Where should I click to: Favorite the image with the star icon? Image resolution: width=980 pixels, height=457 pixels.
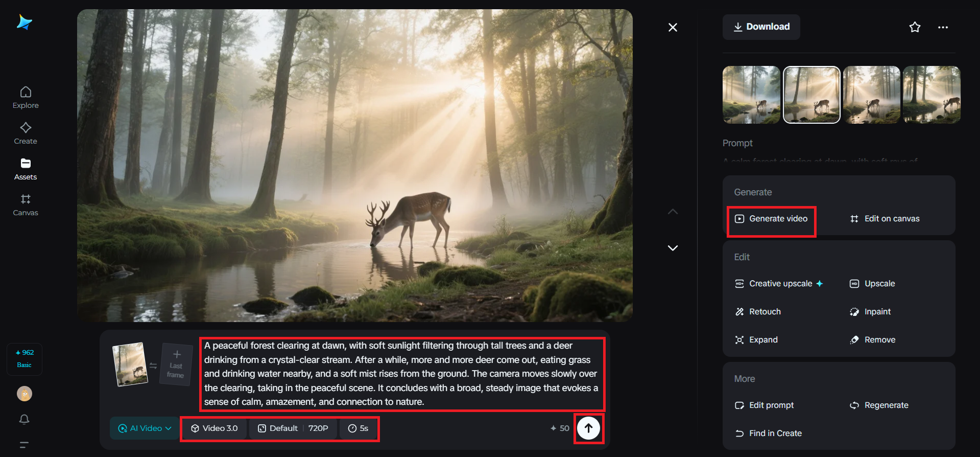tap(915, 27)
